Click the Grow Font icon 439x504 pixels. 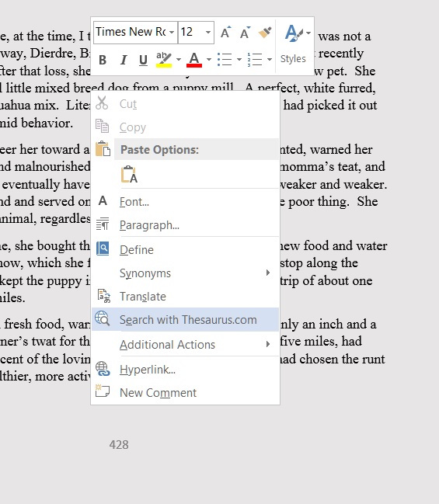226,32
